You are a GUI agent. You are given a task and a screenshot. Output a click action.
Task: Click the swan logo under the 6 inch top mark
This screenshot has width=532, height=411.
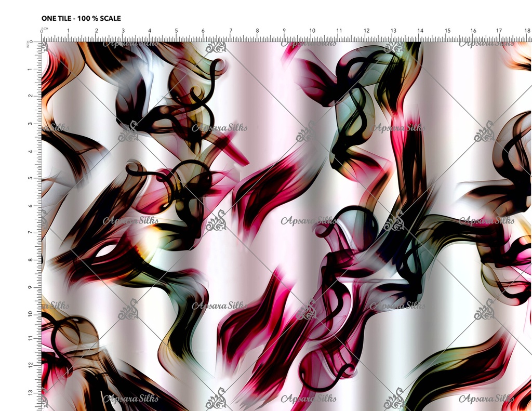216,48
